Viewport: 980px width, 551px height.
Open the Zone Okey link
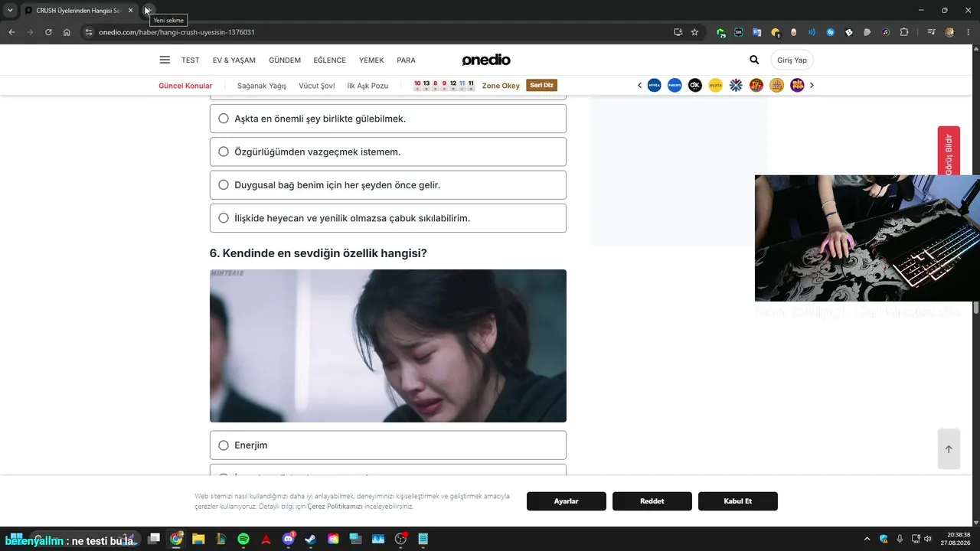[x=501, y=86]
